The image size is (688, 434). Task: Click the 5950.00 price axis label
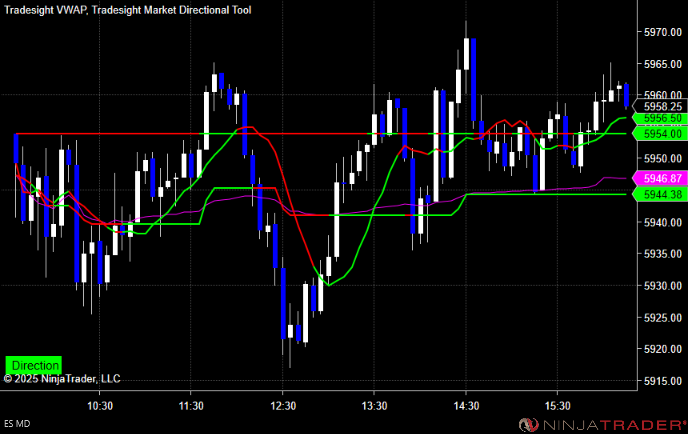[x=663, y=158]
